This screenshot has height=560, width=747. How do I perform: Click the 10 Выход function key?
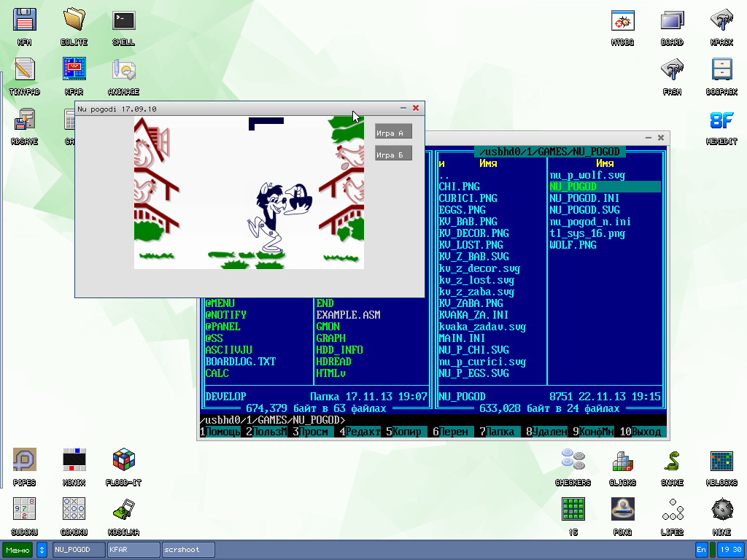[x=642, y=432]
